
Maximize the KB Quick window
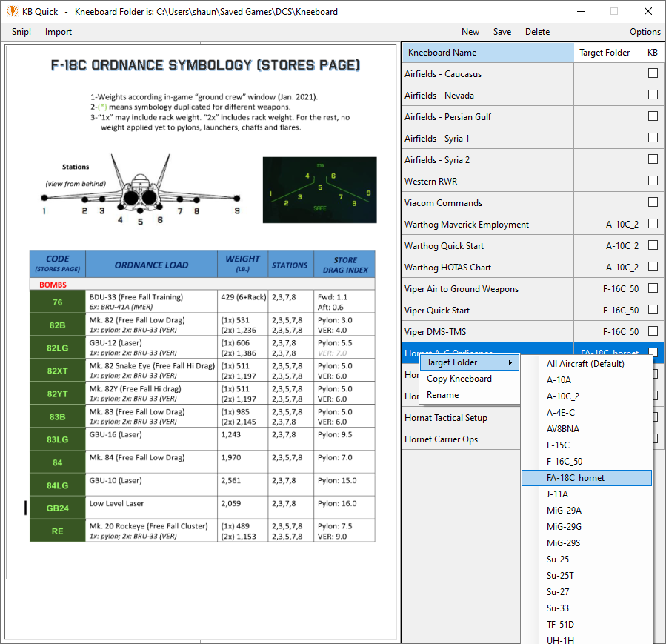pyautogui.click(x=613, y=11)
